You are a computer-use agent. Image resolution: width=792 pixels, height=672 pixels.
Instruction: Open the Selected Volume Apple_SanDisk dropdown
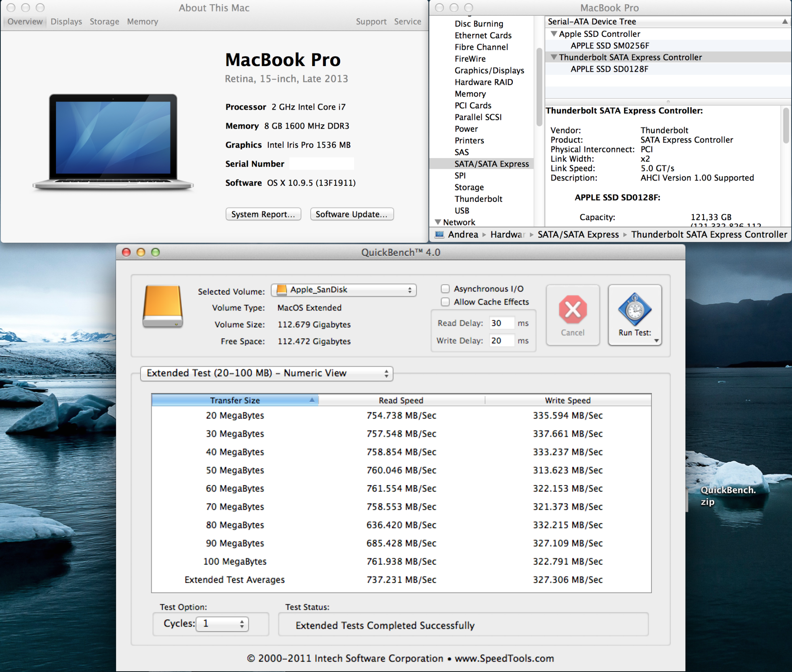coord(344,290)
